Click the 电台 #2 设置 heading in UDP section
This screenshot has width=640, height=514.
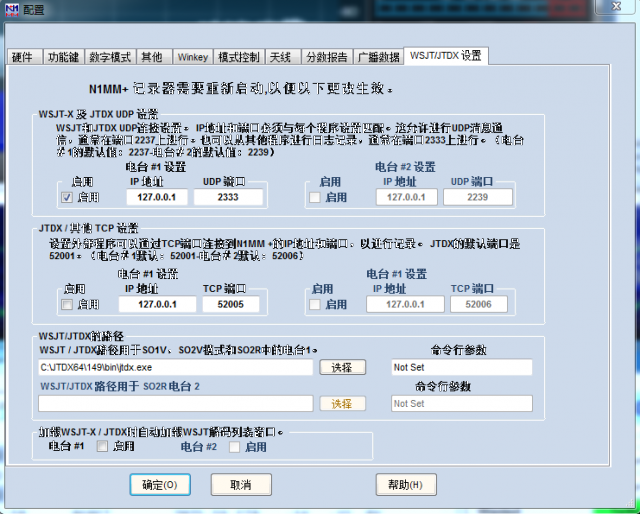pos(405,167)
